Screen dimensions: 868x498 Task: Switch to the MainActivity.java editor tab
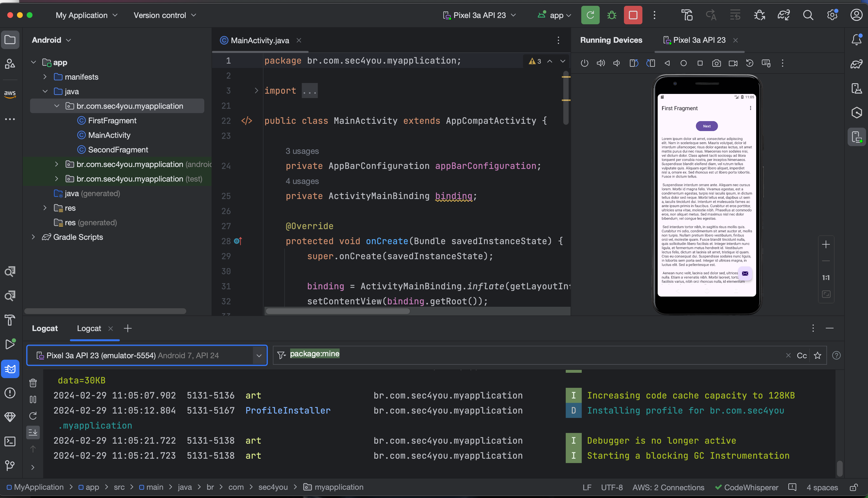[x=260, y=40]
